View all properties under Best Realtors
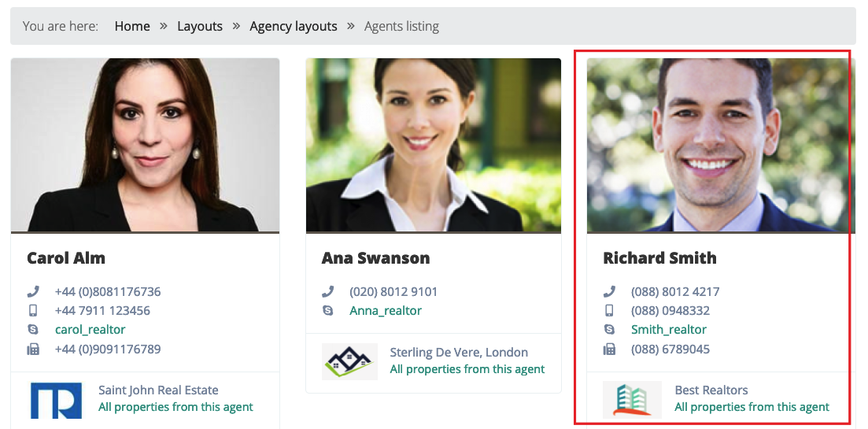The image size is (868, 429). pyautogui.click(x=752, y=407)
